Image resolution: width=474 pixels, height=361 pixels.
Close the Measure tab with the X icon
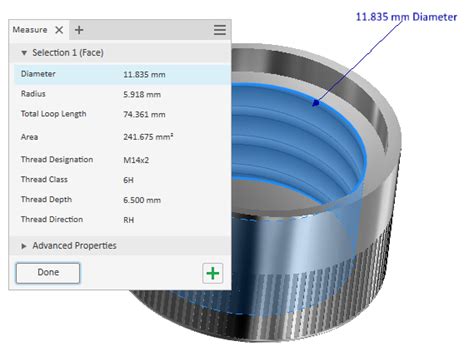point(59,30)
